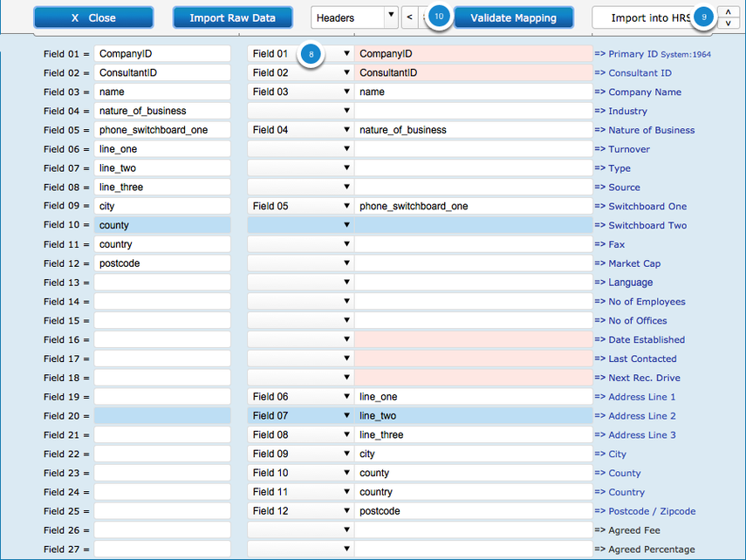Screen dimensions: 746x560
Task: Click the Field 05 input phone_switchboard_one
Action: [162, 130]
